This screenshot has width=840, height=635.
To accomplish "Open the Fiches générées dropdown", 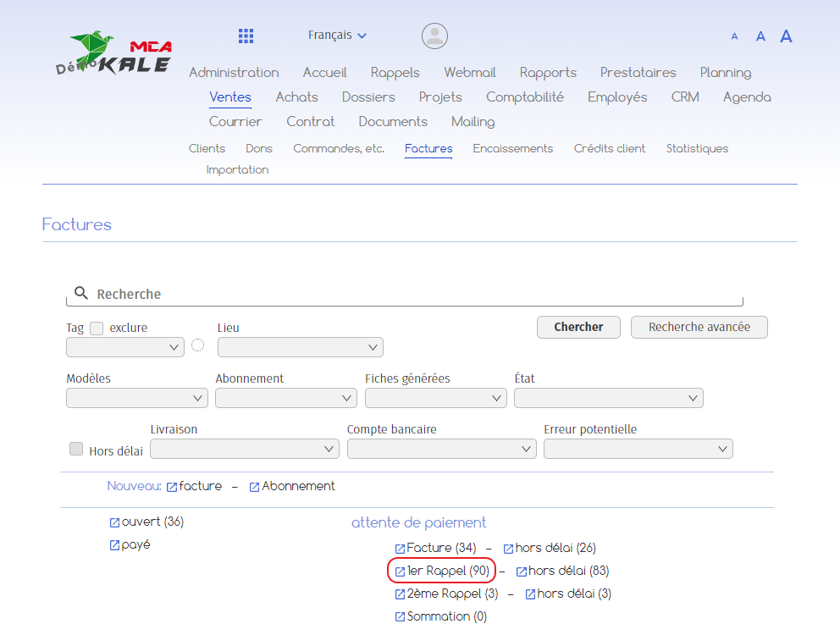I will point(435,398).
